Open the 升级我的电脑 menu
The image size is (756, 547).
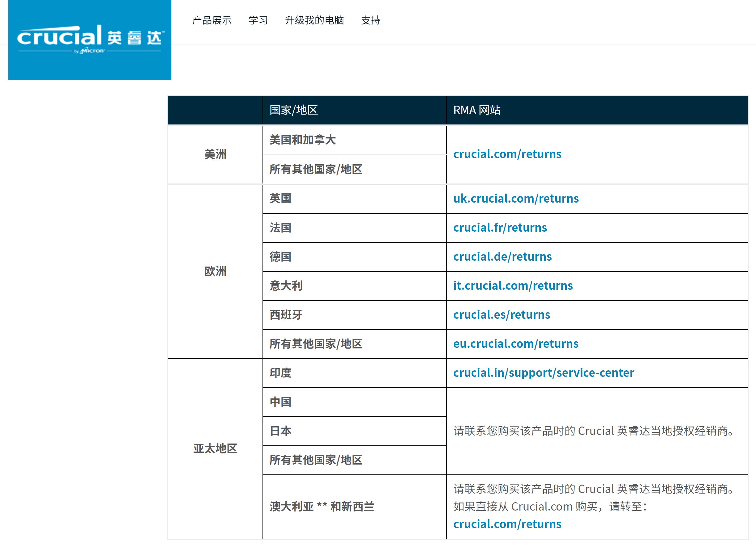[x=314, y=20]
